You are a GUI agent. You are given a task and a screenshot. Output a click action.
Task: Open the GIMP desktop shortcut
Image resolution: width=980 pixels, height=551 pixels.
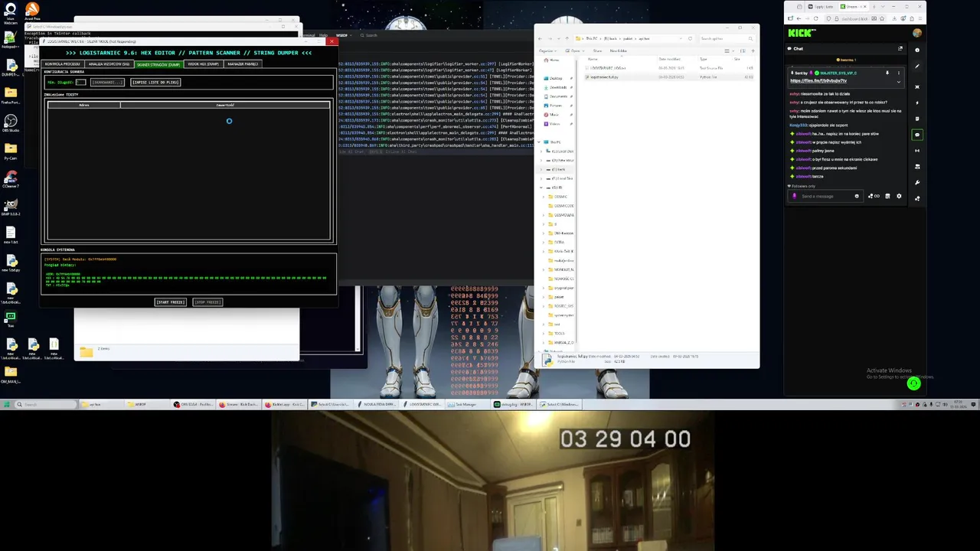click(11, 206)
